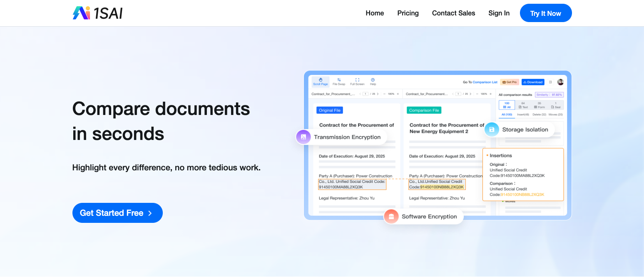This screenshot has height=277, width=644.
Task: Open the Comparison List link
Action: 485,82
